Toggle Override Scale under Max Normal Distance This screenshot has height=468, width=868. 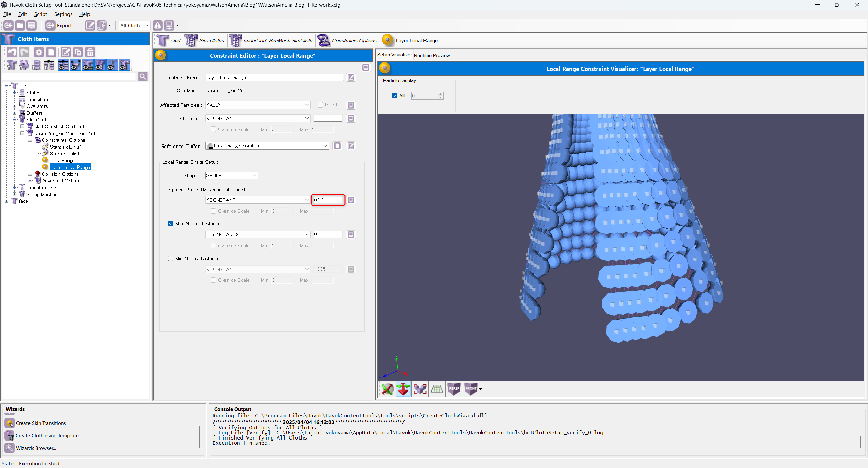(213, 246)
